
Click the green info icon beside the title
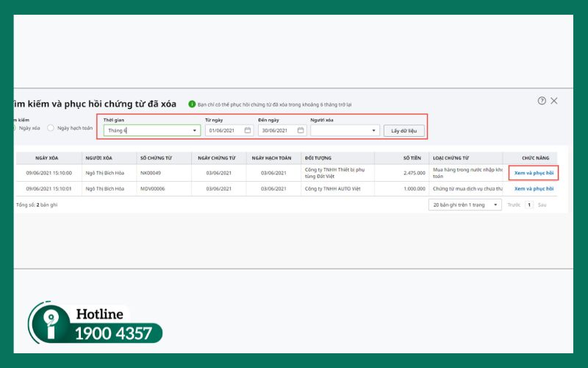(x=192, y=105)
